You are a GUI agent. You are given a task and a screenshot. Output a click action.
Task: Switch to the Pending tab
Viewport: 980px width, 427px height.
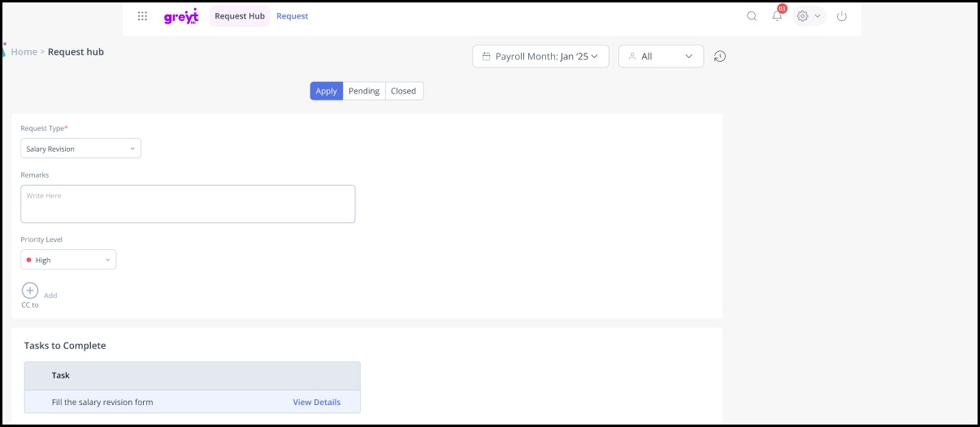tap(364, 91)
